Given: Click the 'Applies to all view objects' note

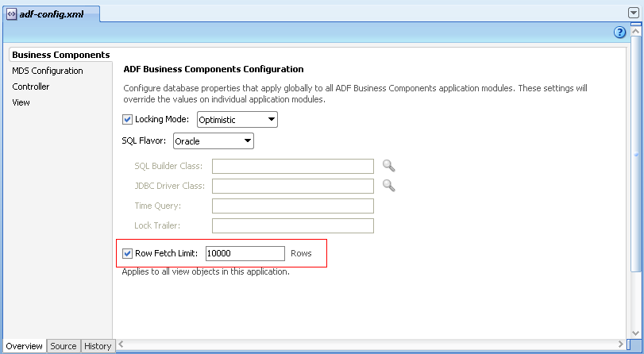Looking at the screenshot, I should click(206, 271).
